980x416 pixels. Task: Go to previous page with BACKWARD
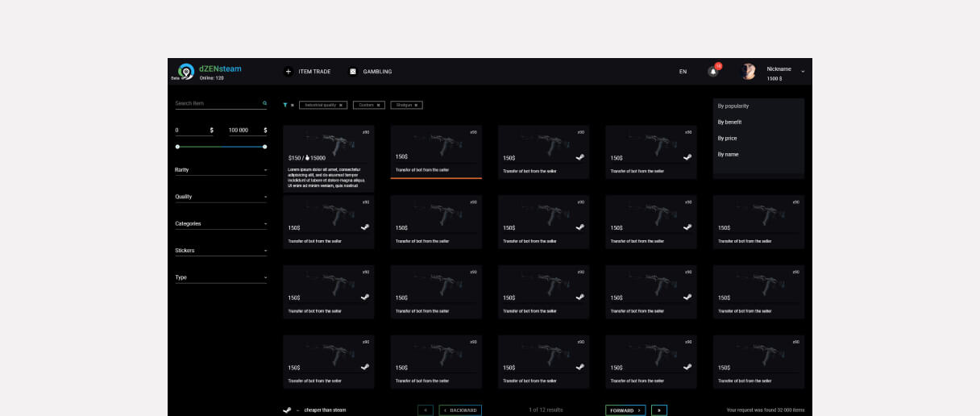460,410
